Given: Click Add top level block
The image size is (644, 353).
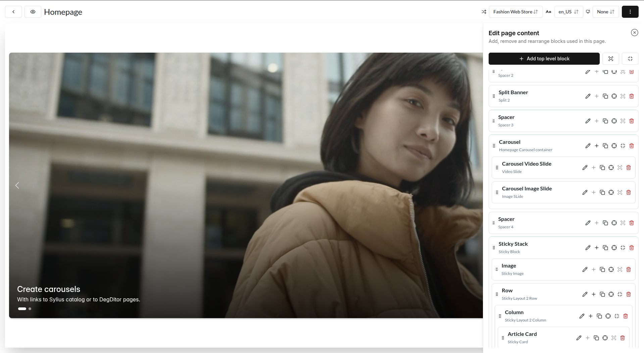Looking at the screenshot, I should [x=544, y=59].
